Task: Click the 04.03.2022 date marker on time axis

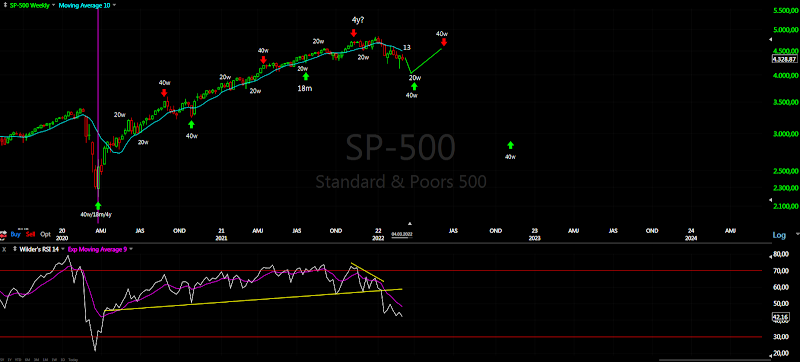Action: (x=402, y=234)
